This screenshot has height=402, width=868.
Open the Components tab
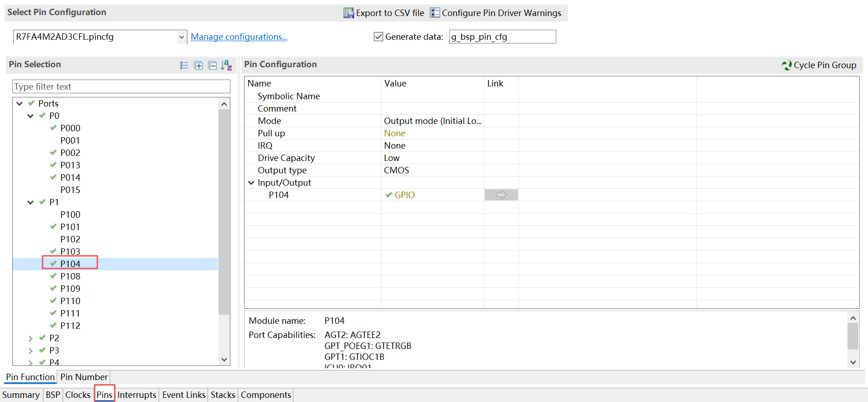pyautogui.click(x=266, y=395)
